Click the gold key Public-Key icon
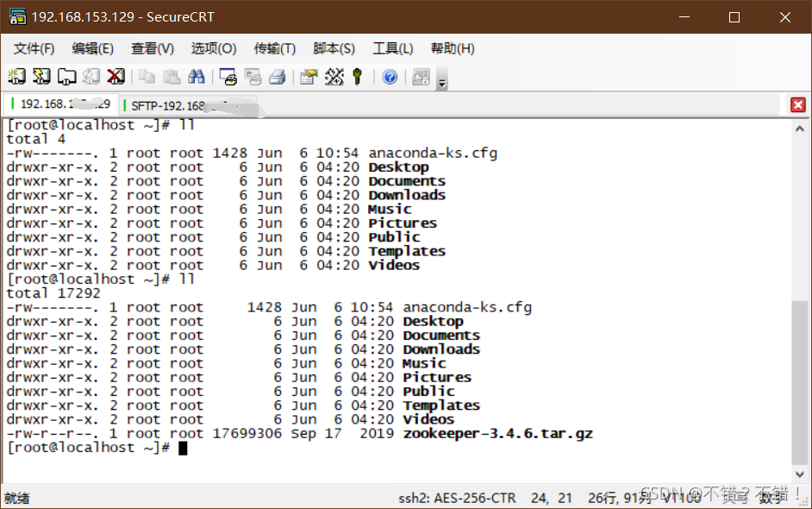812x509 pixels. pyautogui.click(x=358, y=77)
